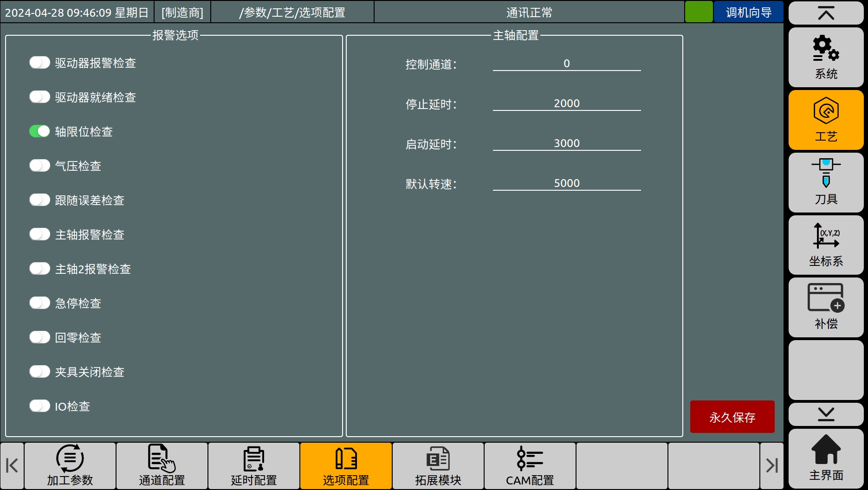The height and width of the screenshot is (490, 868).
Task: Switch to 延时配置 tab
Action: (x=254, y=465)
